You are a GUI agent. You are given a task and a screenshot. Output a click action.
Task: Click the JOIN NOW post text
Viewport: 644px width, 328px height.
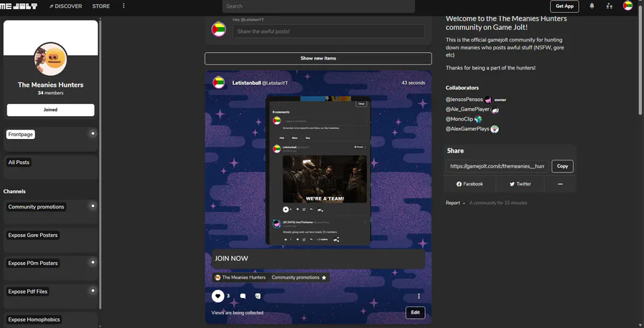coord(232,259)
